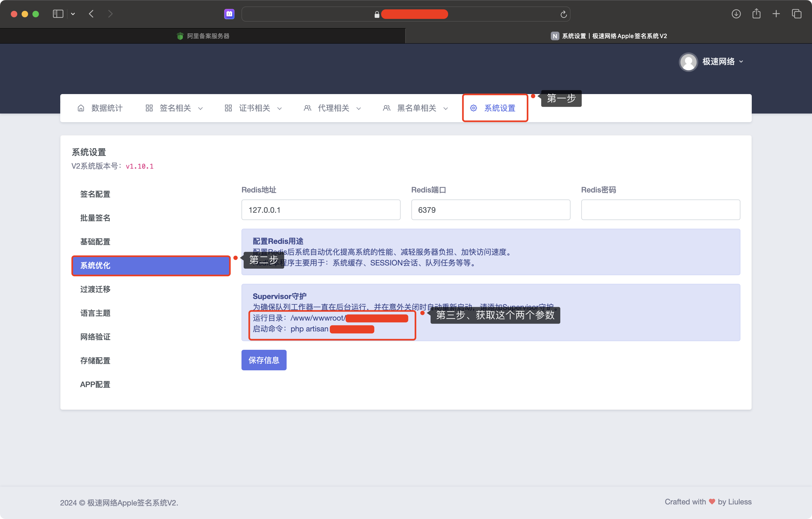Expand the 黑名单相关 menu
The height and width of the screenshot is (519, 812).
pos(415,108)
